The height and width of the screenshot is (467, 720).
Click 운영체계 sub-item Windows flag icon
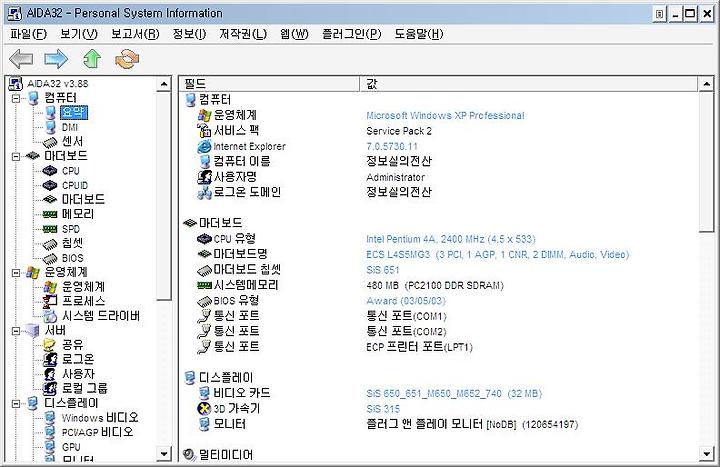(x=50, y=287)
